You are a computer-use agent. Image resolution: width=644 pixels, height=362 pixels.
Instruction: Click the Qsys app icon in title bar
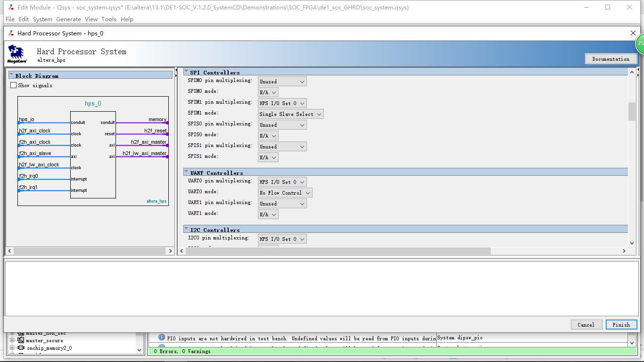(x=11, y=8)
